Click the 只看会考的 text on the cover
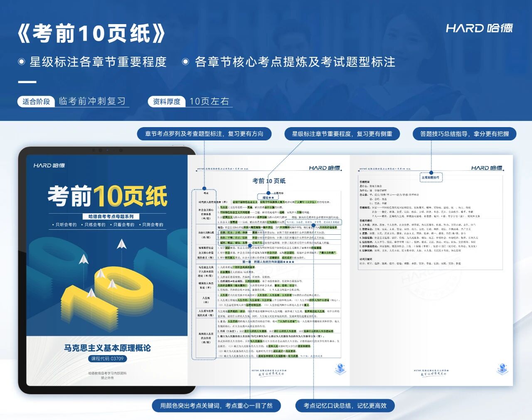Viewport: 532px width, 420px height. coord(124,225)
